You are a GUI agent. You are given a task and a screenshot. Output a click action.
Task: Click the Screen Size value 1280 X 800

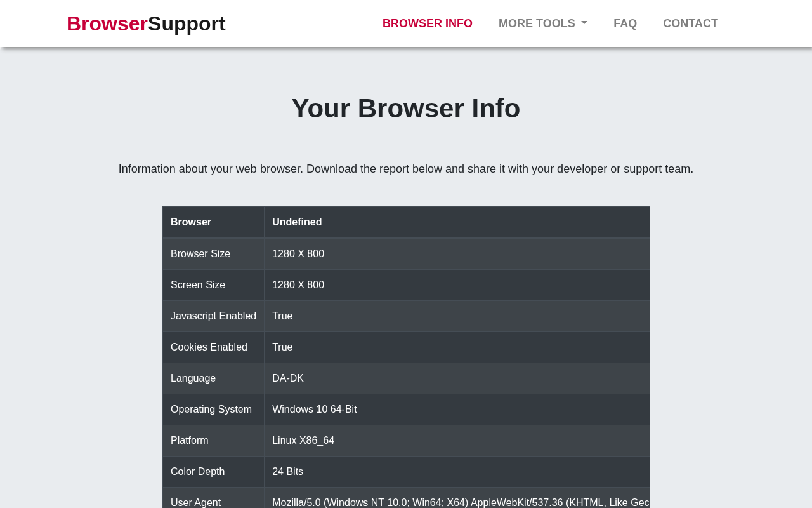298,285
